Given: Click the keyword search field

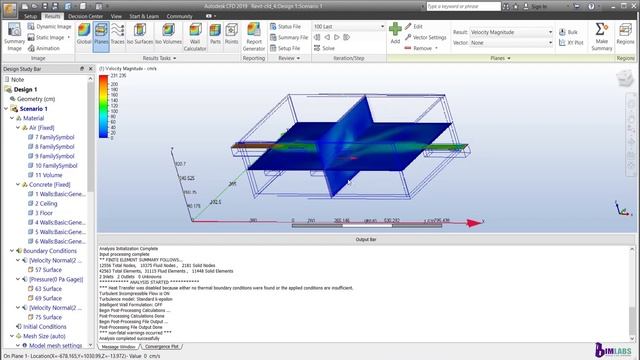Looking at the screenshot, I should (463, 7).
